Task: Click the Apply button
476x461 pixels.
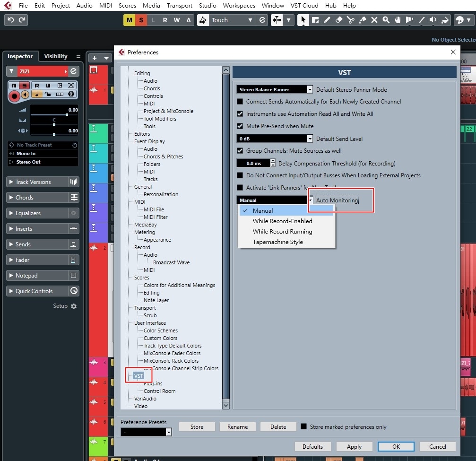Action: pos(354,446)
